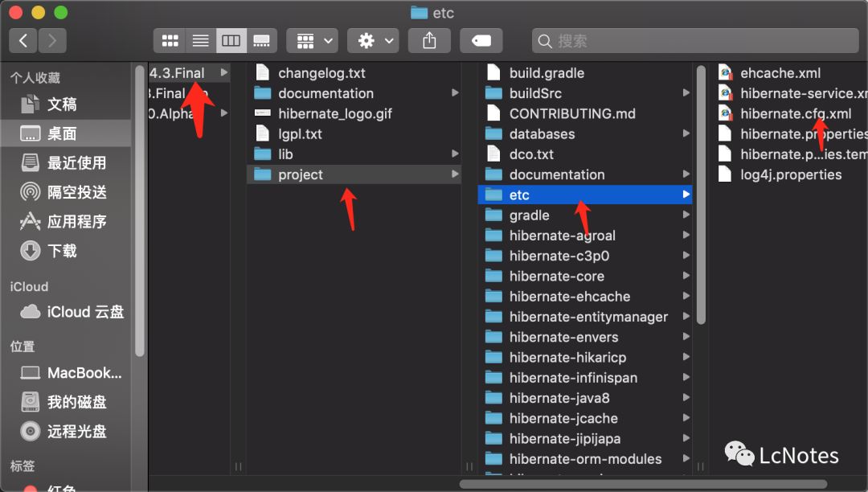The width and height of the screenshot is (868, 492).
Task: Switch to column view
Action: point(231,40)
